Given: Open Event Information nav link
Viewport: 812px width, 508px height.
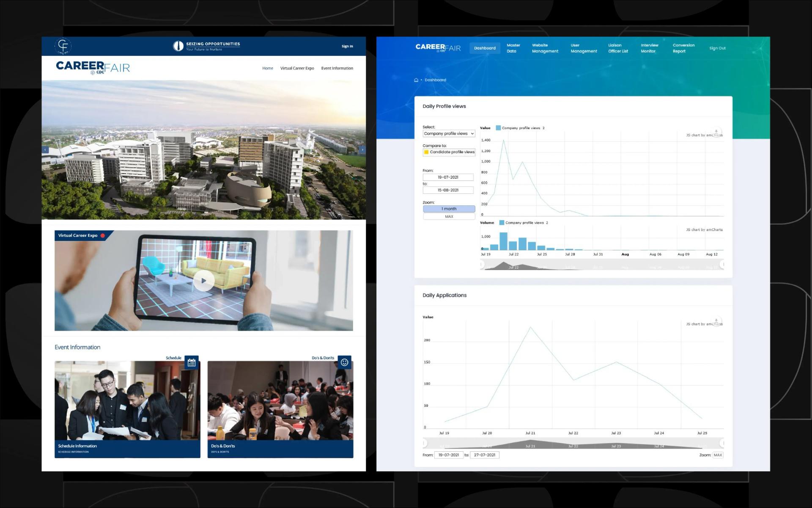Looking at the screenshot, I should pos(337,68).
